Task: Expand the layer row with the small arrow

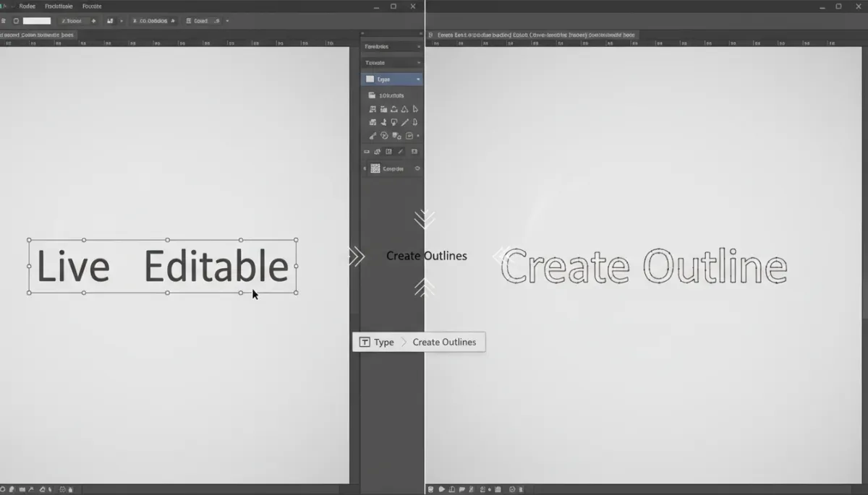Action: click(x=365, y=168)
